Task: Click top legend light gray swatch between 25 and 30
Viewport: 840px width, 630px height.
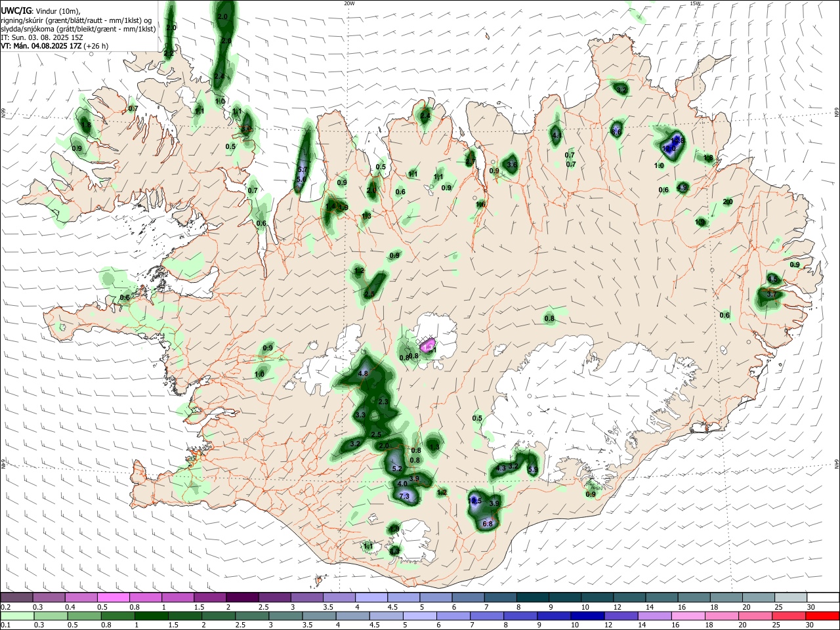Action: click(x=791, y=598)
